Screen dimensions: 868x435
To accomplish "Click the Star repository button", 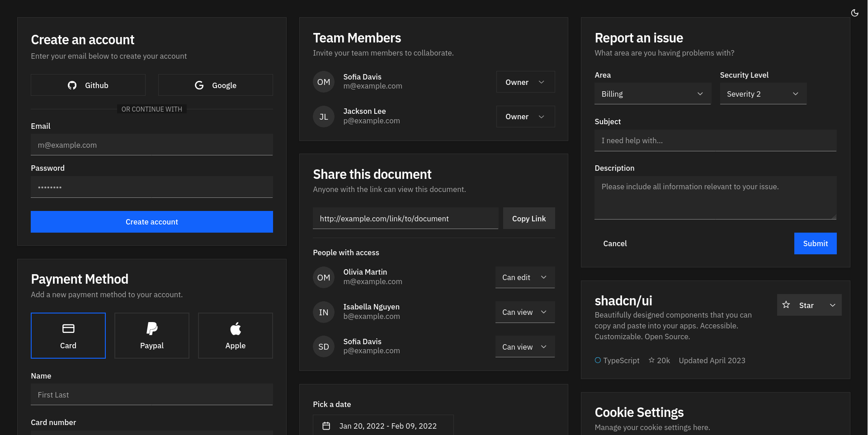I will tap(800, 305).
